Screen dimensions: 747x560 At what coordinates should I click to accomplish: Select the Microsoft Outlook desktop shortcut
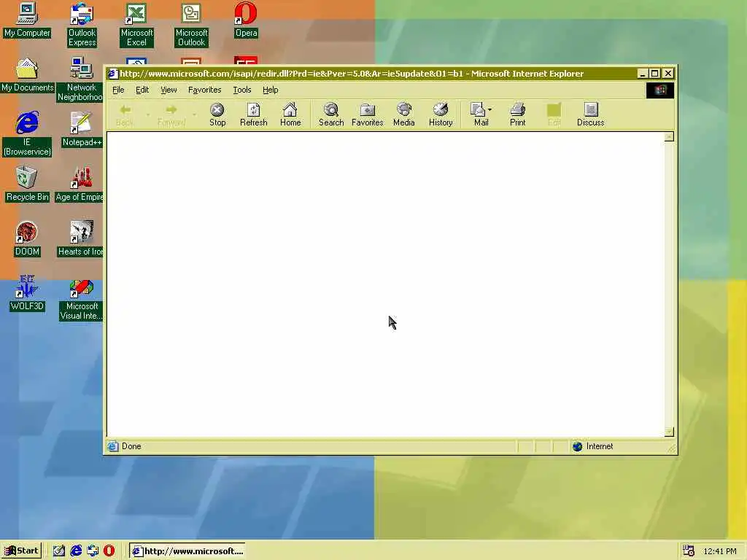(191, 25)
